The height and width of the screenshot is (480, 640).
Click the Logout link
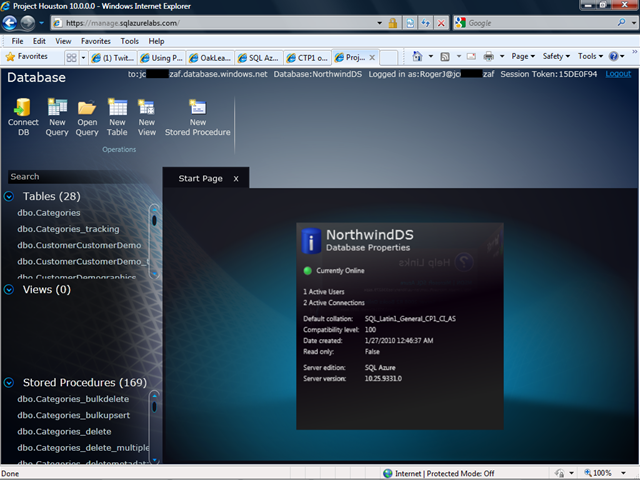coord(618,74)
